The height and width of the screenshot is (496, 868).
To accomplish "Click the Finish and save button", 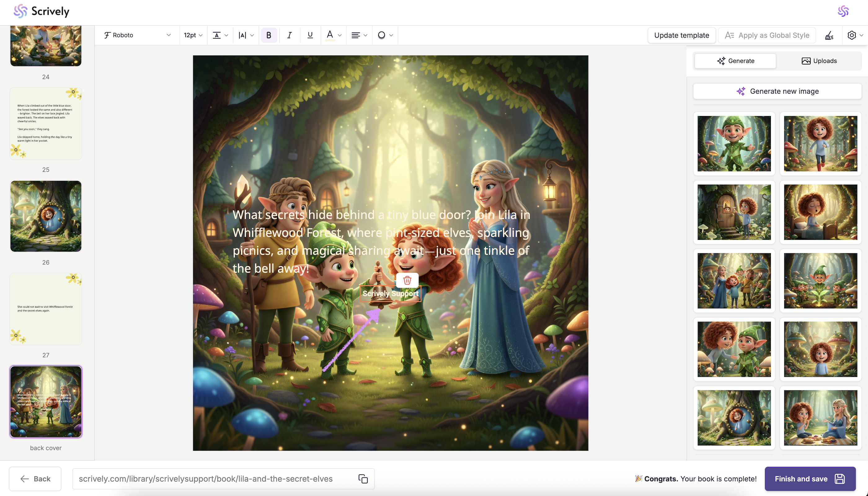I will (810, 479).
